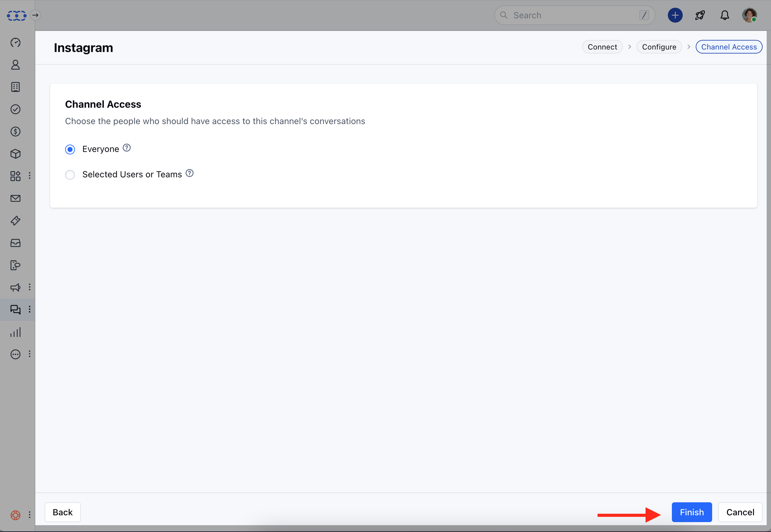This screenshot has width=771, height=532.
Task: Open Tasks checkmark circle icon
Action: 15,109
